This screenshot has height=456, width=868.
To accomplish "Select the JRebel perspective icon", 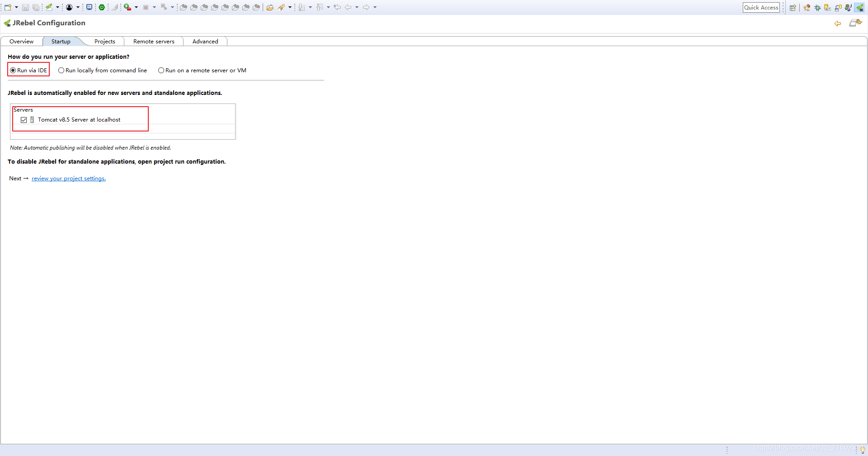I will coord(859,8).
